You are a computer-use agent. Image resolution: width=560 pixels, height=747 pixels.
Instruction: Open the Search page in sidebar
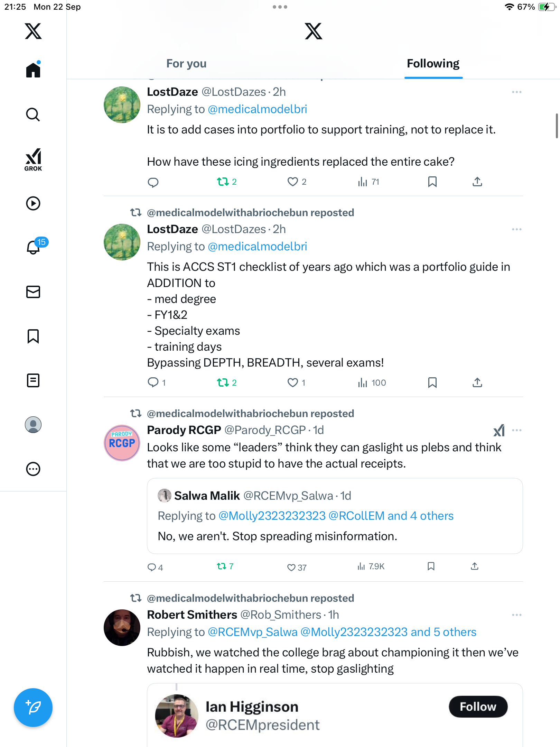coord(33,114)
